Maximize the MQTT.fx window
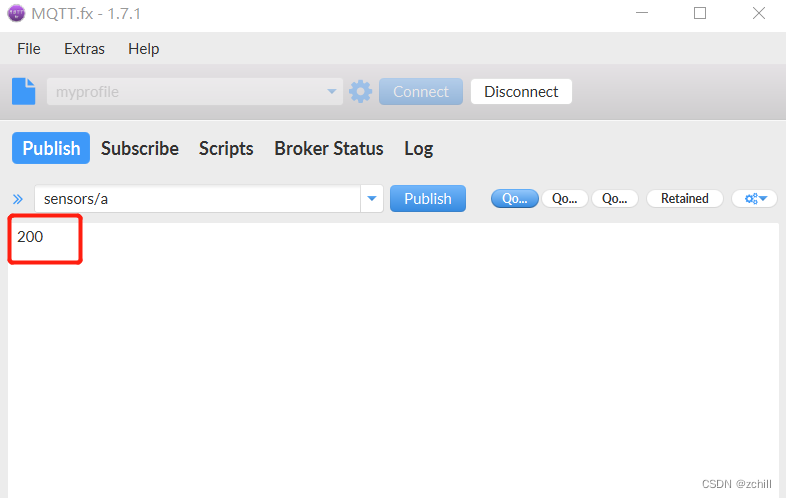Viewport: 786px width, 498px height. tap(700, 13)
